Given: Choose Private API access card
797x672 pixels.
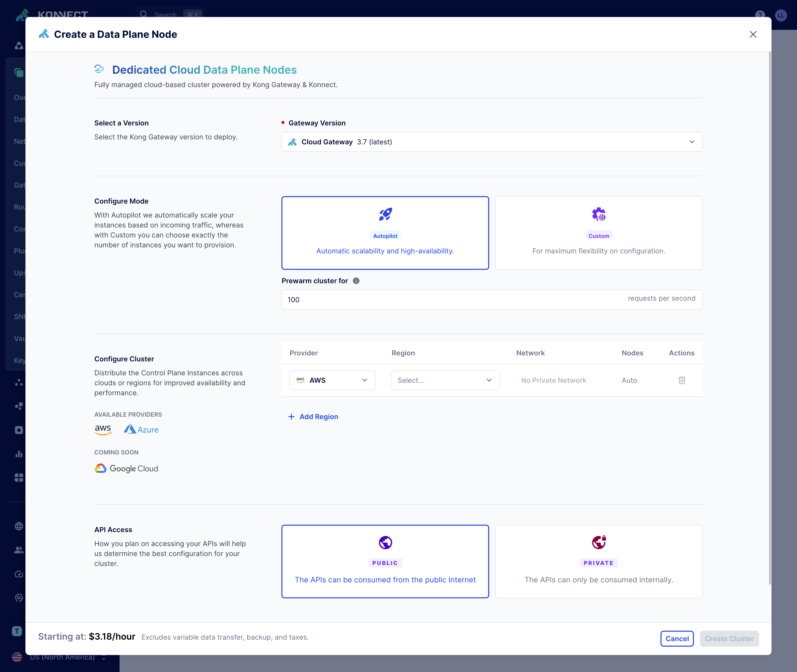Looking at the screenshot, I should pyautogui.click(x=598, y=561).
